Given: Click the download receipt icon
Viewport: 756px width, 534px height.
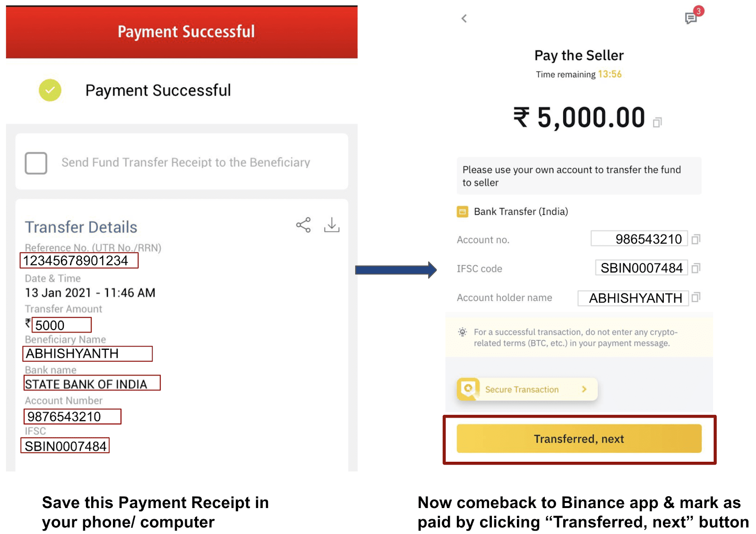Looking at the screenshot, I should 332,225.
